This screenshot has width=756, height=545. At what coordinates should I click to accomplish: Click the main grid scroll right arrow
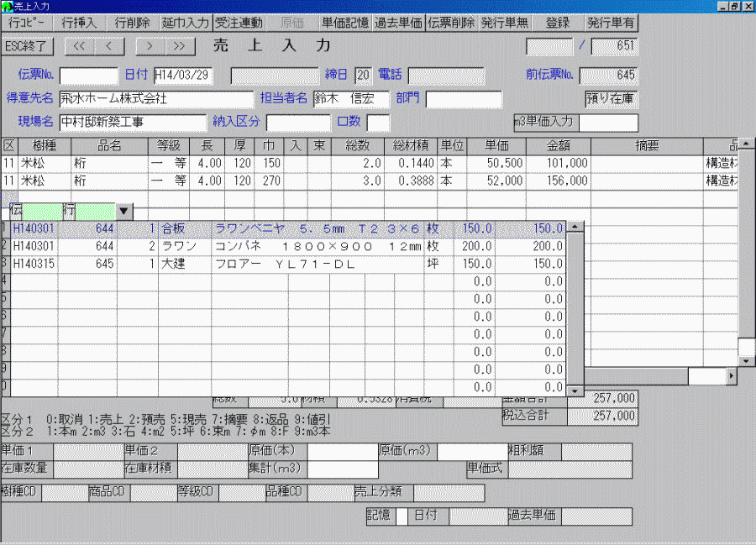(x=732, y=376)
